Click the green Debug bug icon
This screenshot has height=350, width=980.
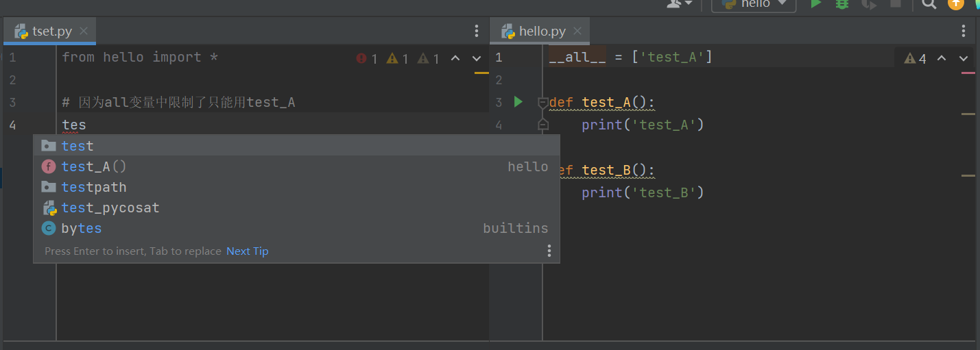pyautogui.click(x=842, y=4)
